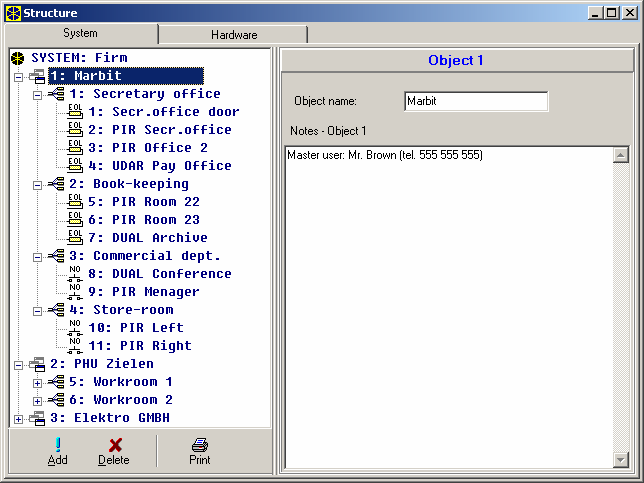Print the structure
Viewport: 644px width, 483px height.
(x=200, y=451)
